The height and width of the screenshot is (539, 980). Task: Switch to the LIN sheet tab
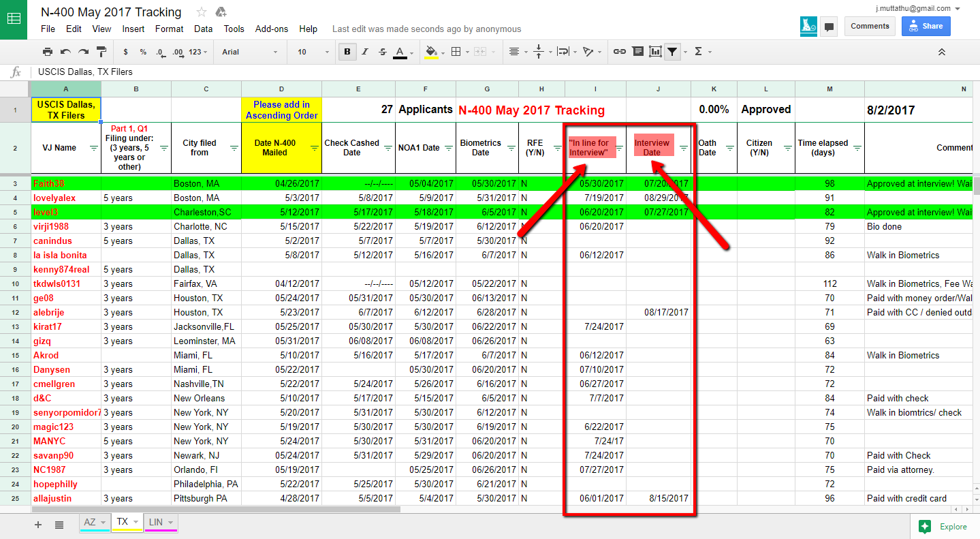[x=161, y=523]
